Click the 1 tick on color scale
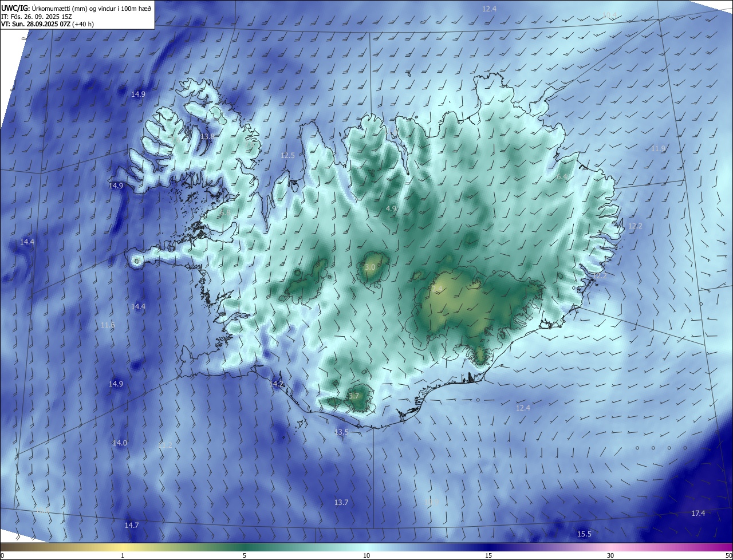Image resolution: width=733 pixels, height=560 pixels. click(x=123, y=555)
